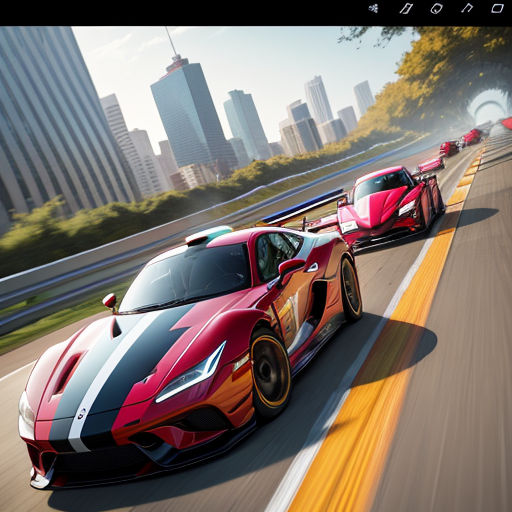The height and width of the screenshot is (512, 512).
Task: Click the tunnel arch at top right
Action: [488, 107]
